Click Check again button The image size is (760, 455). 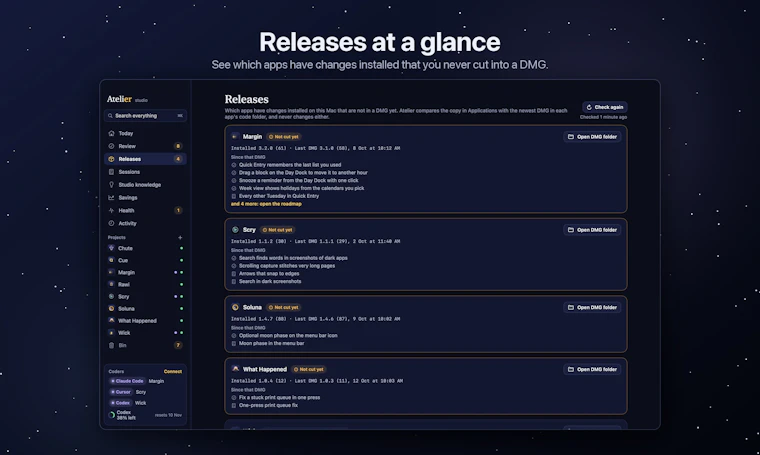(x=604, y=107)
